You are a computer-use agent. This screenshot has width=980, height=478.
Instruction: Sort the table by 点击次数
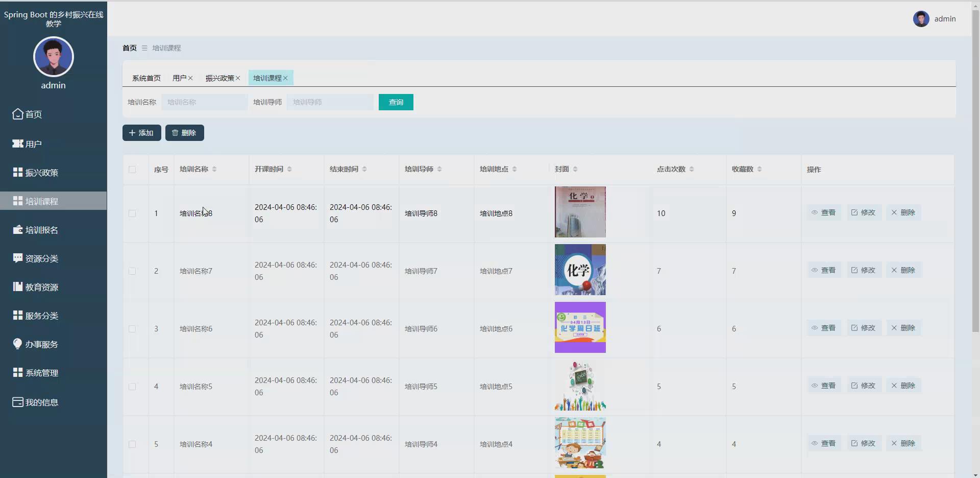point(692,169)
